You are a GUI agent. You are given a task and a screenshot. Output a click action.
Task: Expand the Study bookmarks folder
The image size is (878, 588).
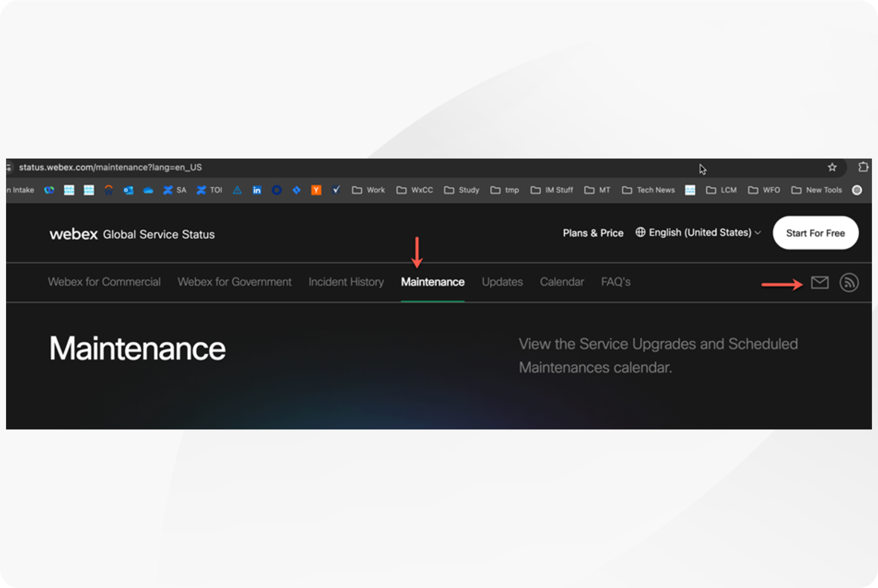(x=462, y=190)
